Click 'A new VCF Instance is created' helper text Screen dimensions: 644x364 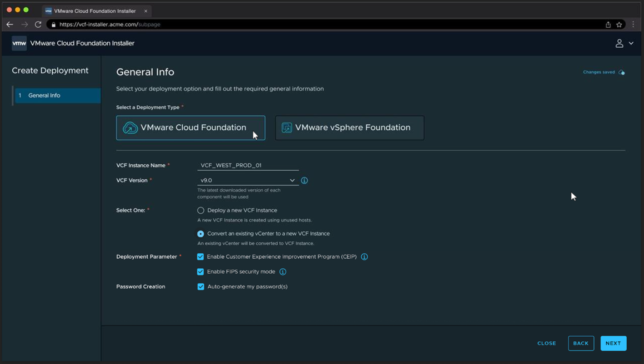click(255, 220)
